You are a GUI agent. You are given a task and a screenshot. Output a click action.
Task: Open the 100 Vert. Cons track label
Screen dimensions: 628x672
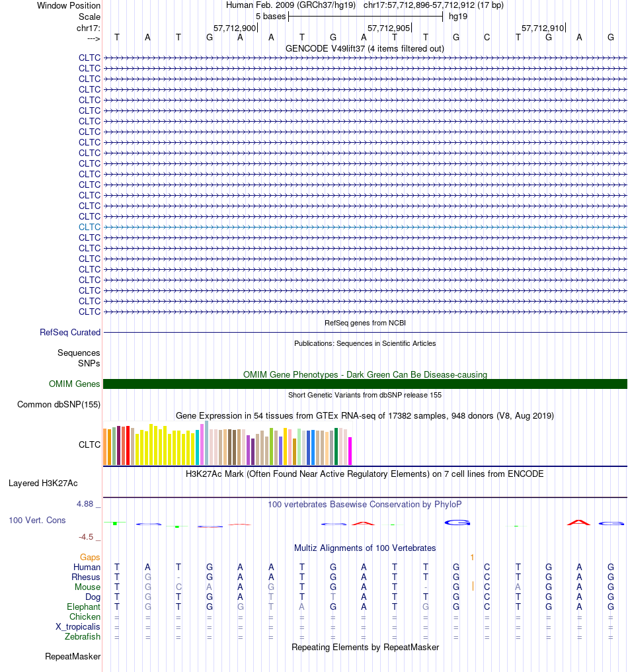[x=37, y=521]
